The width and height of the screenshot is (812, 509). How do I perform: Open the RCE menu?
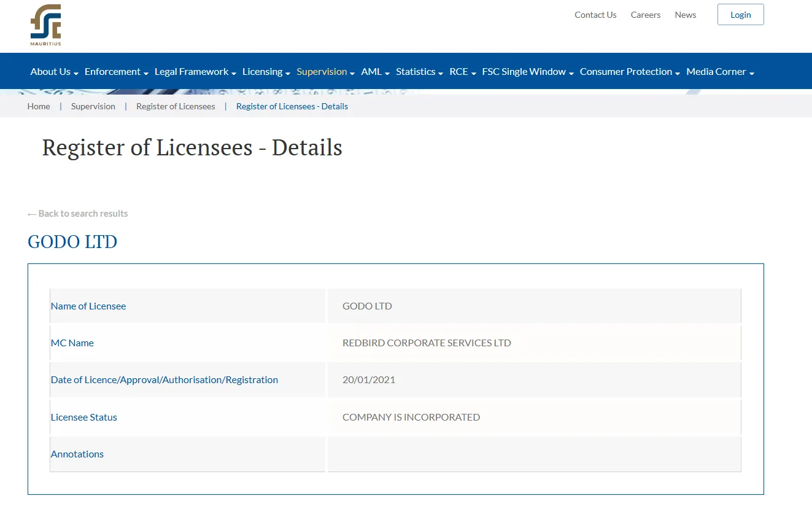[x=463, y=72]
